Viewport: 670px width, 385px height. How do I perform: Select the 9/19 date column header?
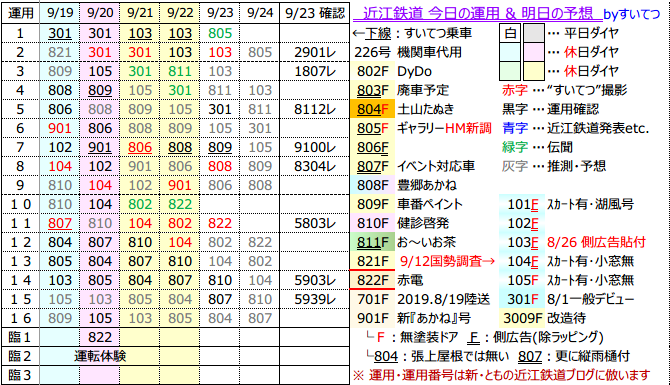click(x=60, y=13)
